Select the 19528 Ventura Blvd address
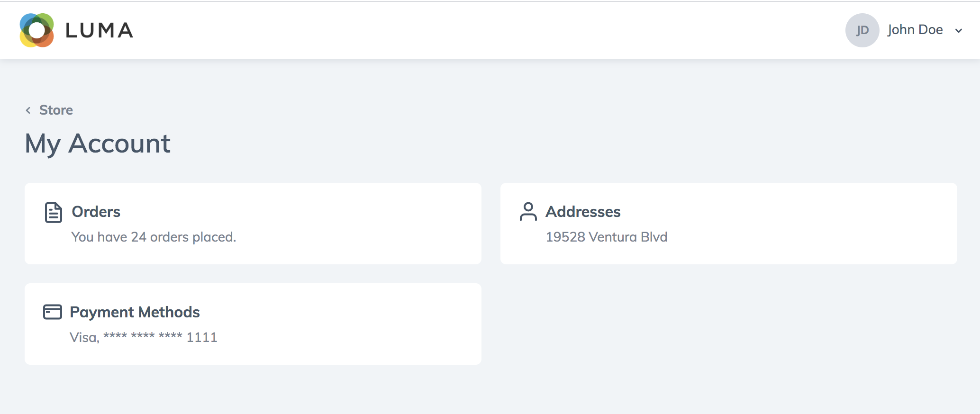Image resolution: width=980 pixels, height=414 pixels. pos(606,237)
